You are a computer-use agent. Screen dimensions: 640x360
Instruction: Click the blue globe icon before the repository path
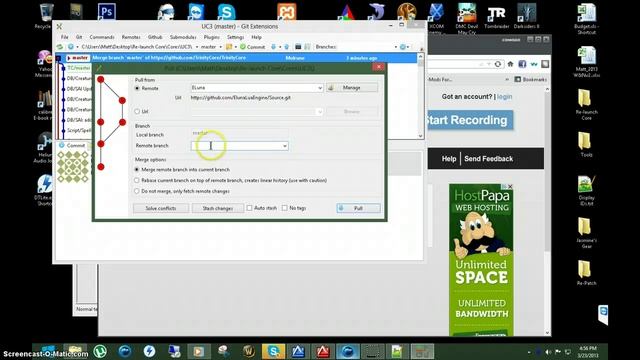(71, 47)
